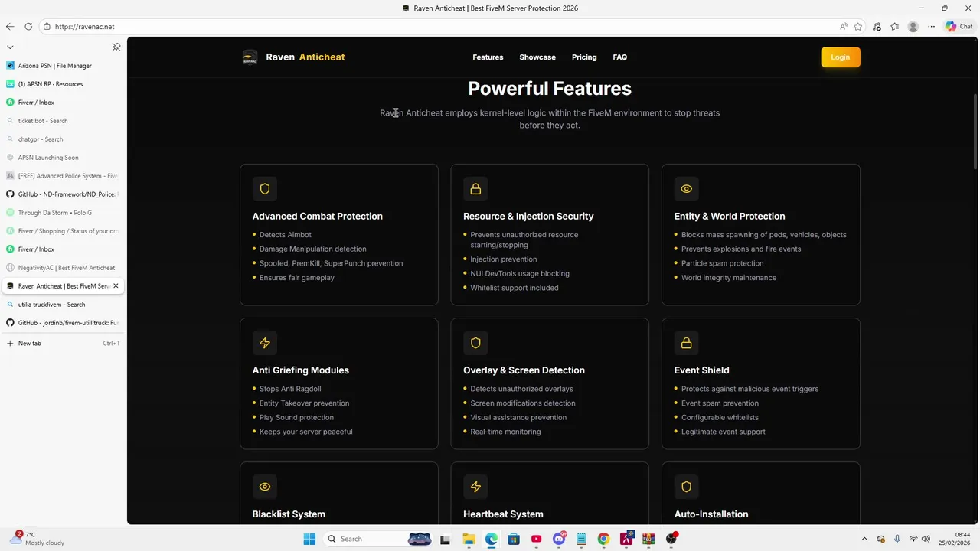
Task: Switch to utilia truckfivem Search tab
Action: click(x=62, y=305)
